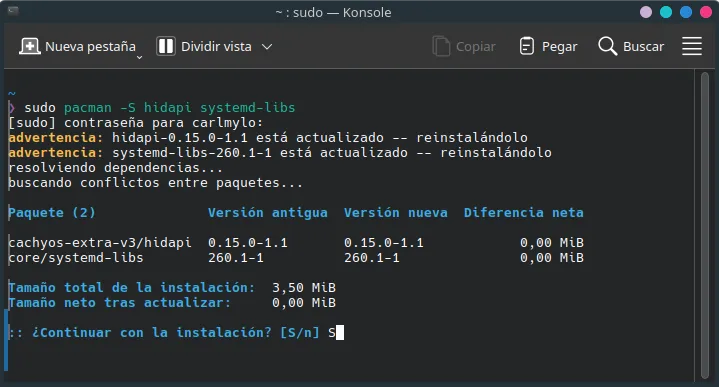
Task: Minimize window with the teal circle button
Action: 666,12
